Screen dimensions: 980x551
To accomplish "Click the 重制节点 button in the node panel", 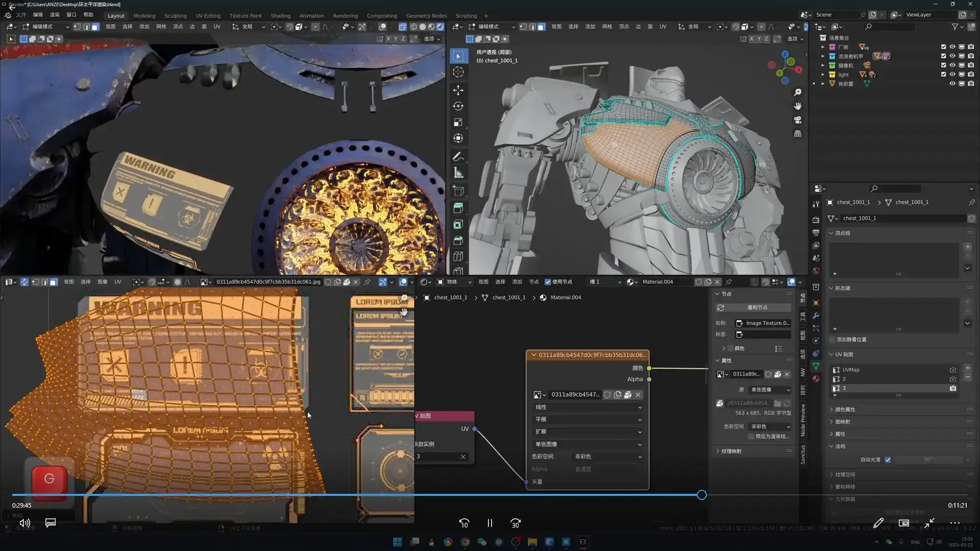I will [754, 307].
